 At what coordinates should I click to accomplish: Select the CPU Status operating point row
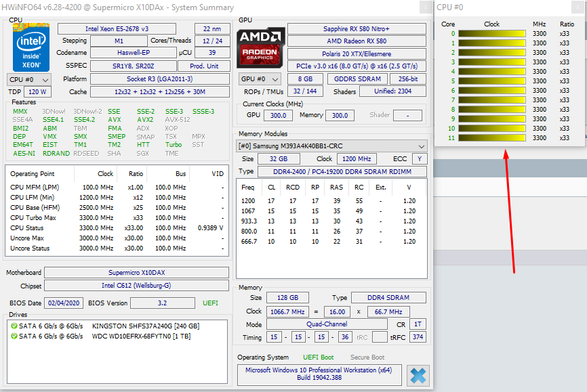(x=117, y=227)
